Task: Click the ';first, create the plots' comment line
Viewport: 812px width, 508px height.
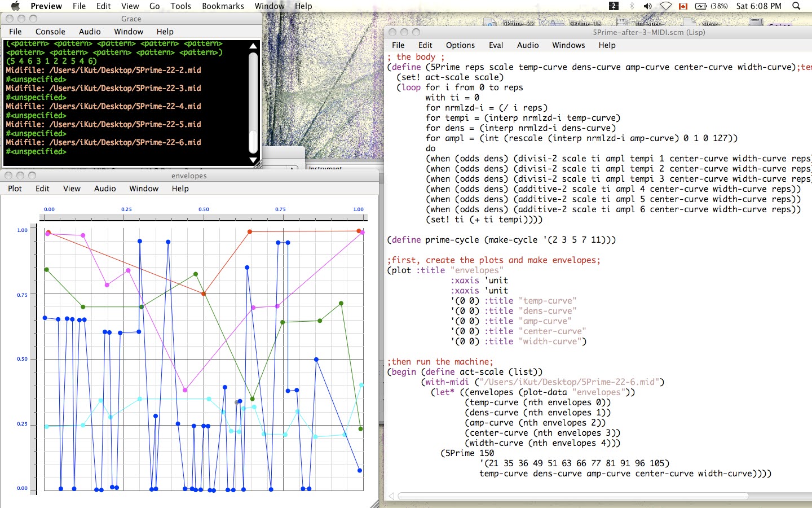Action: 493,260
